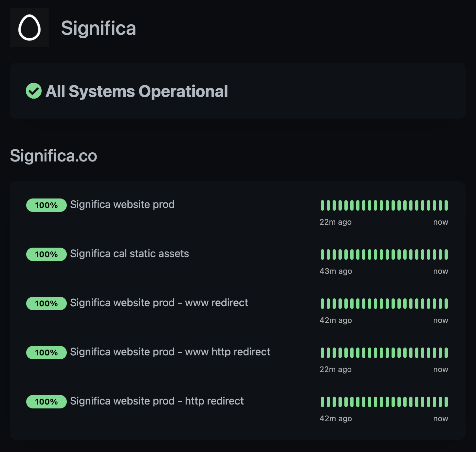Click 100% badge for http redirect monitor
The height and width of the screenshot is (452, 476).
tap(46, 402)
